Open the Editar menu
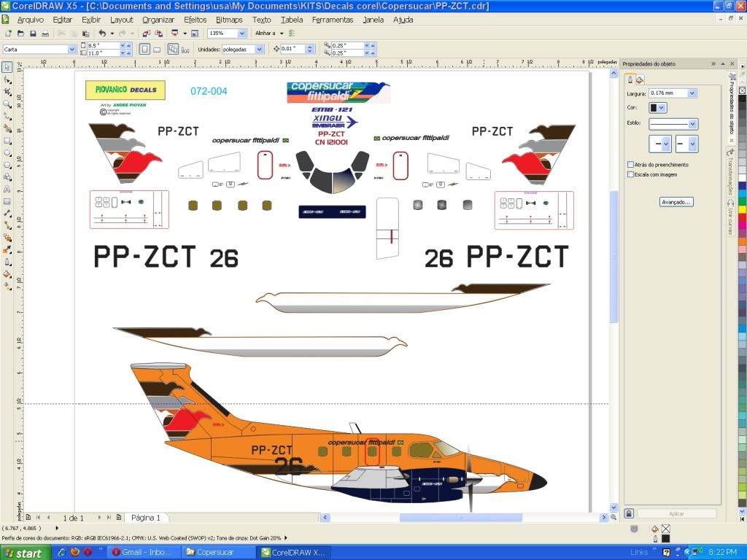Image resolution: width=747 pixels, height=560 pixels. 63,20
